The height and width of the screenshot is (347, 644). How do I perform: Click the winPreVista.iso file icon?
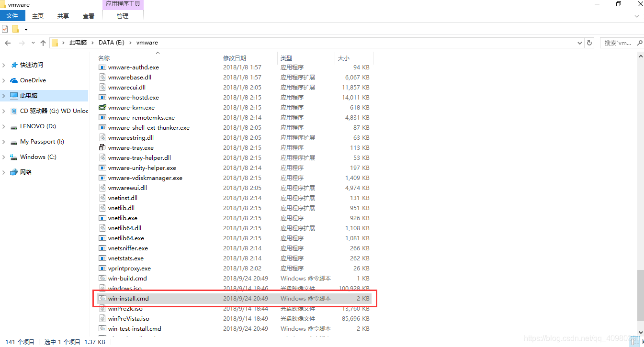click(102, 319)
